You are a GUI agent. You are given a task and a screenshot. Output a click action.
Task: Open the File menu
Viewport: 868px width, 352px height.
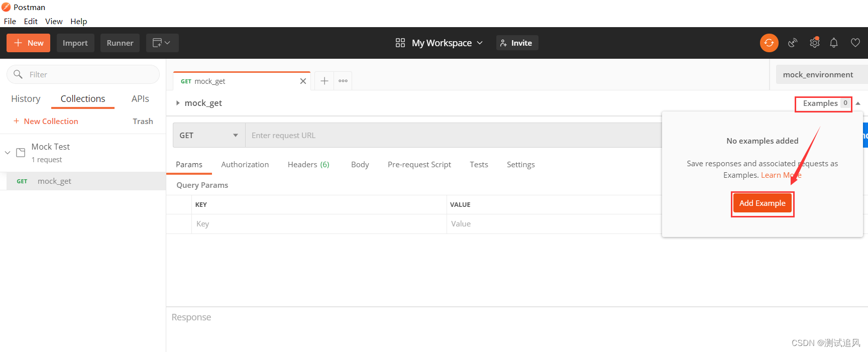[x=10, y=21]
